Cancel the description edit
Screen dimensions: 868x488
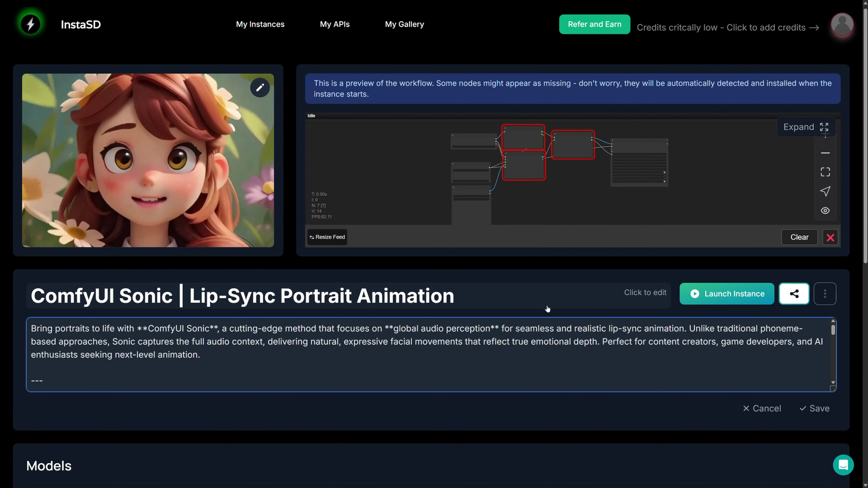(762, 408)
